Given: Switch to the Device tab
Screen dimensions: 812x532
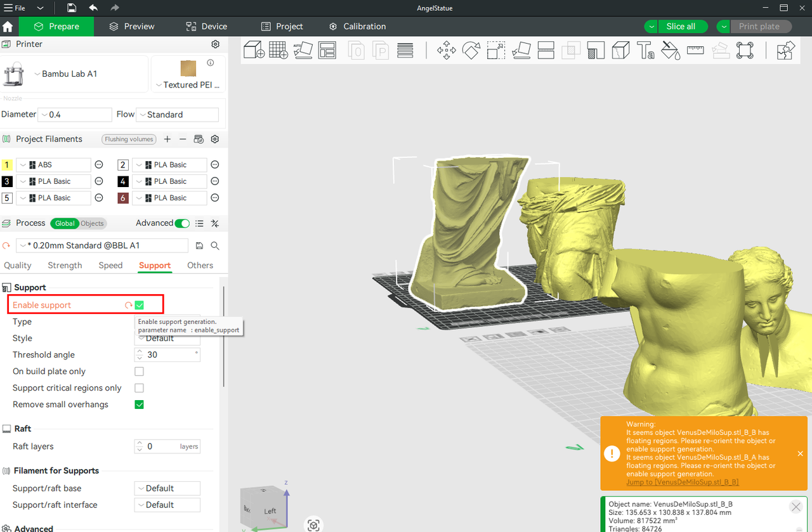Looking at the screenshot, I should pos(206,27).
